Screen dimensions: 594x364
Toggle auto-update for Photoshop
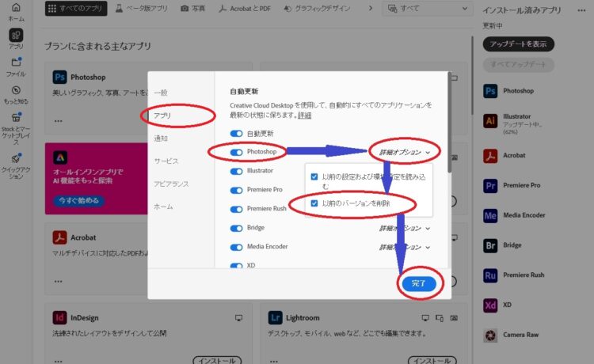click(236, 152)
